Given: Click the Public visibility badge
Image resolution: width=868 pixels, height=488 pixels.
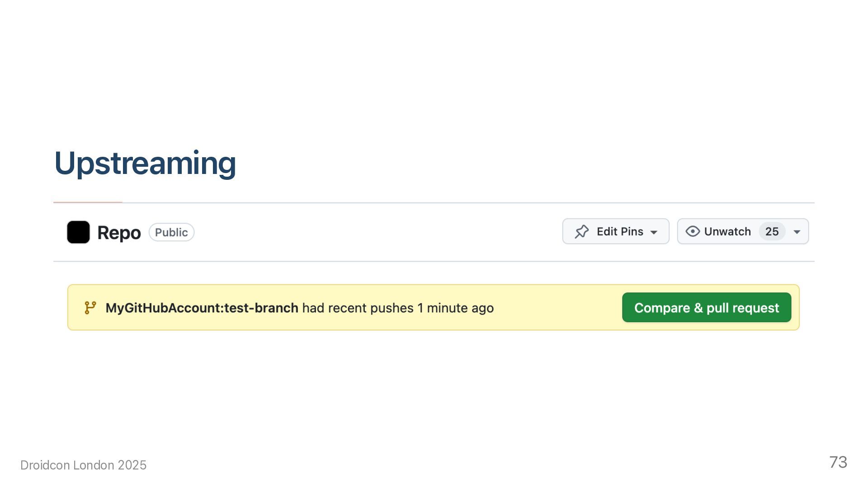Looking at the screenshot, I should (171, 232).
